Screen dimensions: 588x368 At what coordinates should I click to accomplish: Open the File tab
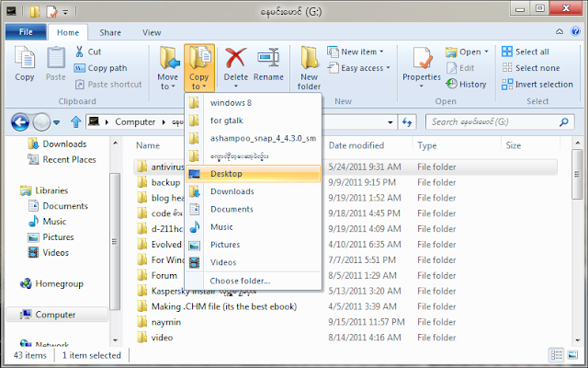26,32
